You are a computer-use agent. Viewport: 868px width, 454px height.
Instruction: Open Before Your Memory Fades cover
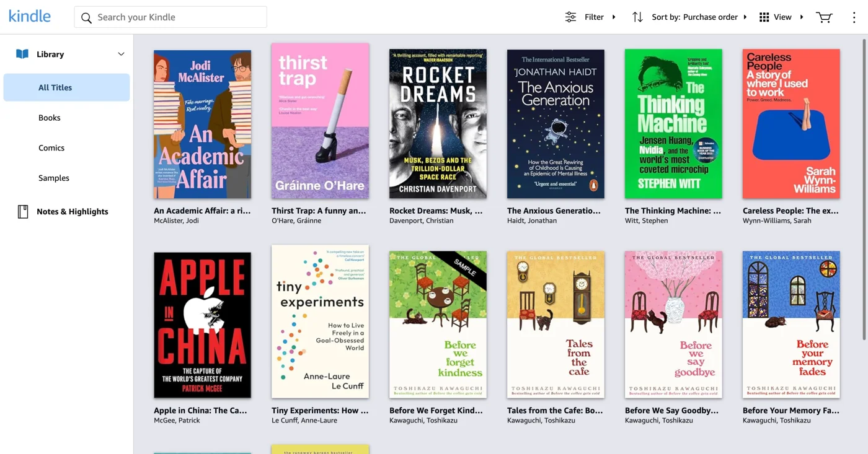tap(791, 325)
